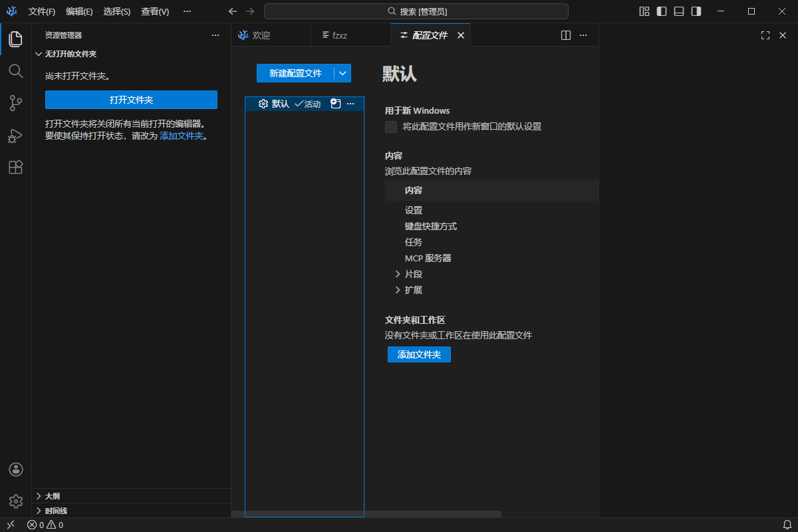Viewport: 798px width, 532px height.
Task: Split the editor to the right
Action: tap(566, 35)
